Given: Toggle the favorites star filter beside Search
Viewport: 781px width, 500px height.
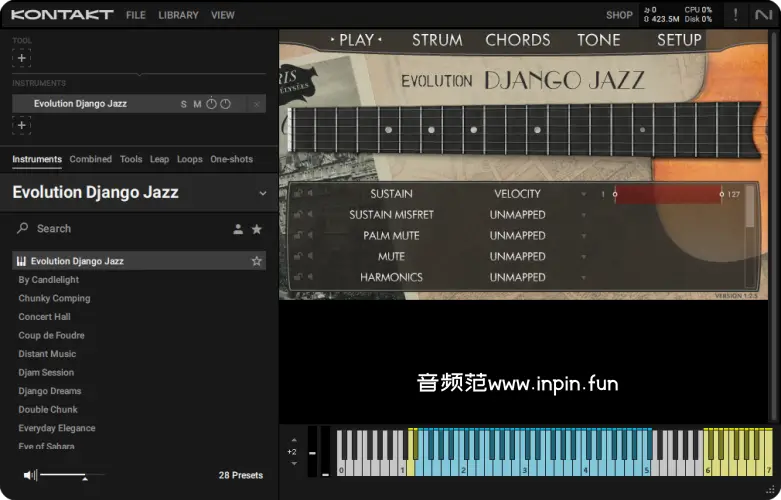Looking at the screenshot, I should 257,229.
